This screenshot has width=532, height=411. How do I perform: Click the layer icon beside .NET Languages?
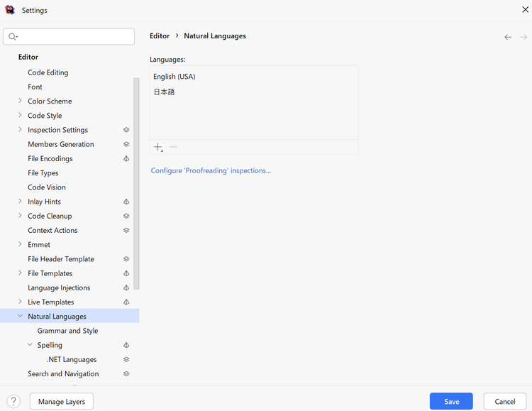tap(126, 359)
